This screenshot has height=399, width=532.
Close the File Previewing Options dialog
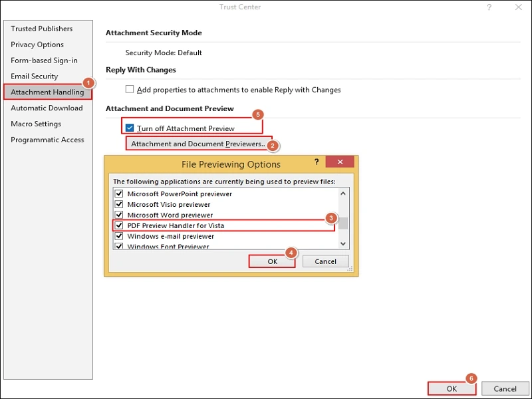340,163
